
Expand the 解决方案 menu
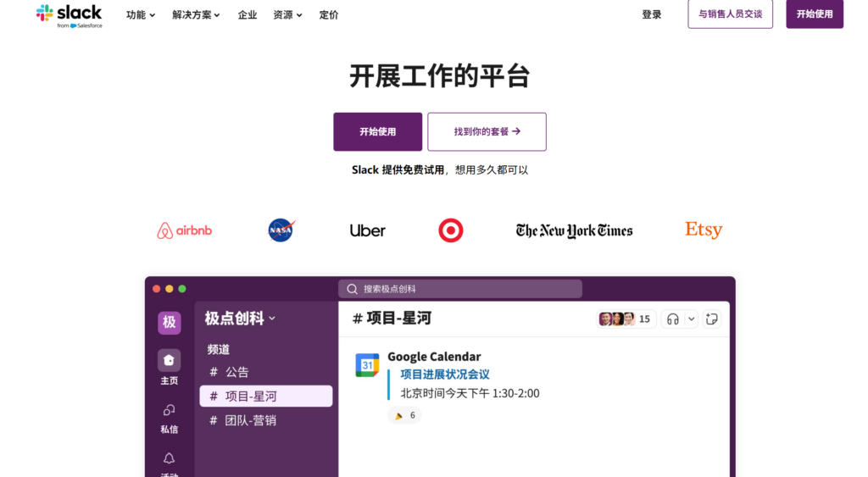196,15
